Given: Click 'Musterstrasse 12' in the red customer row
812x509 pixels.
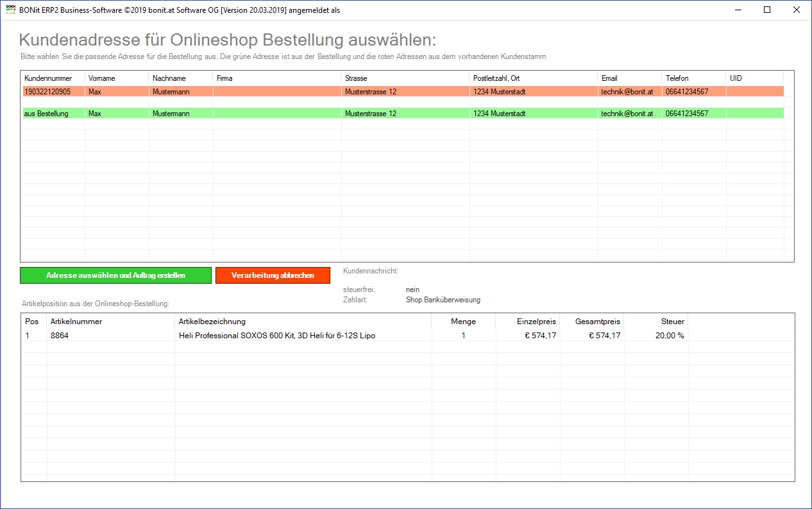Looking at the screenshot, I should click(x=371, y=92).
